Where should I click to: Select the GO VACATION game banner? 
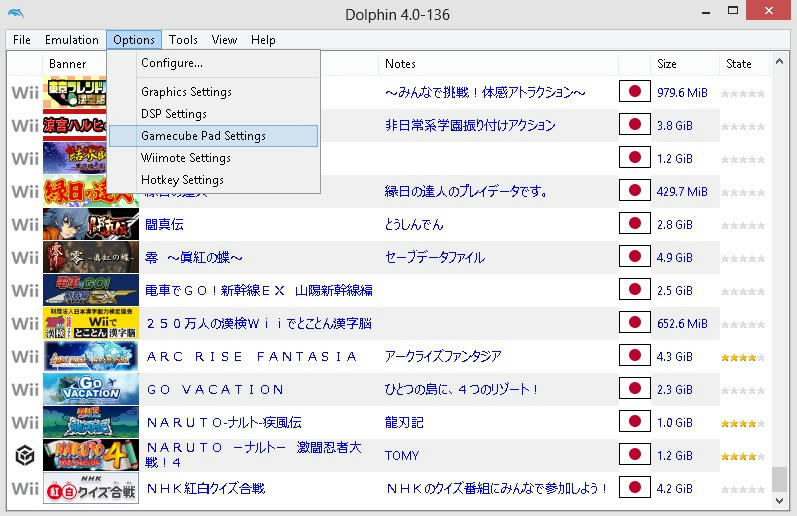pyautogui.click(x=91, y=389)
